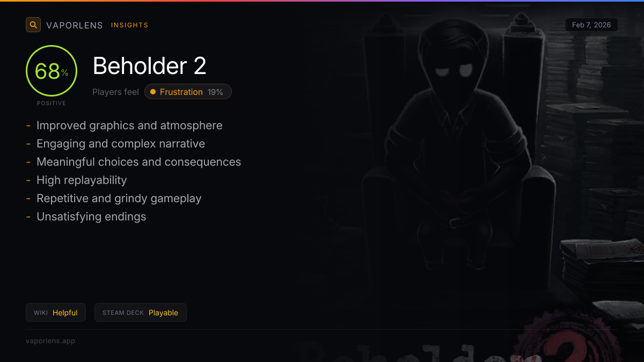Select the 'High replayability' point
The image size is (644, 362).
(x=82, y=180)
